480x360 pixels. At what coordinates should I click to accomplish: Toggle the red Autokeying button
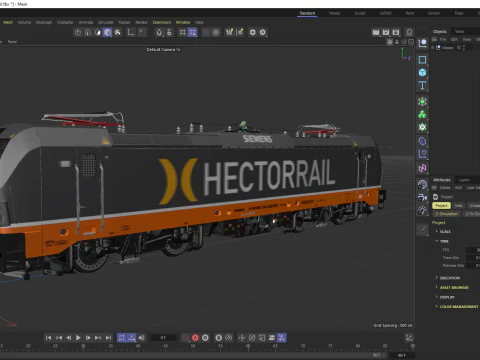[x=195, y=338]
